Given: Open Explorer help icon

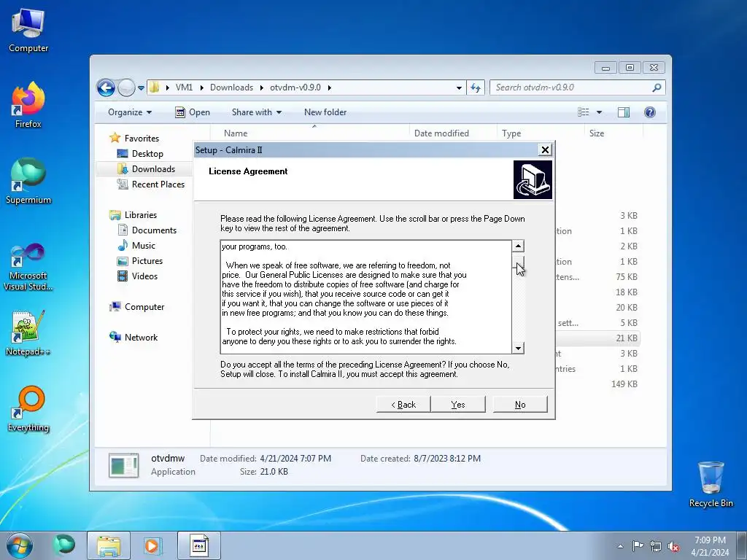Looking at the screenshot, I should [x=650, y=112].
